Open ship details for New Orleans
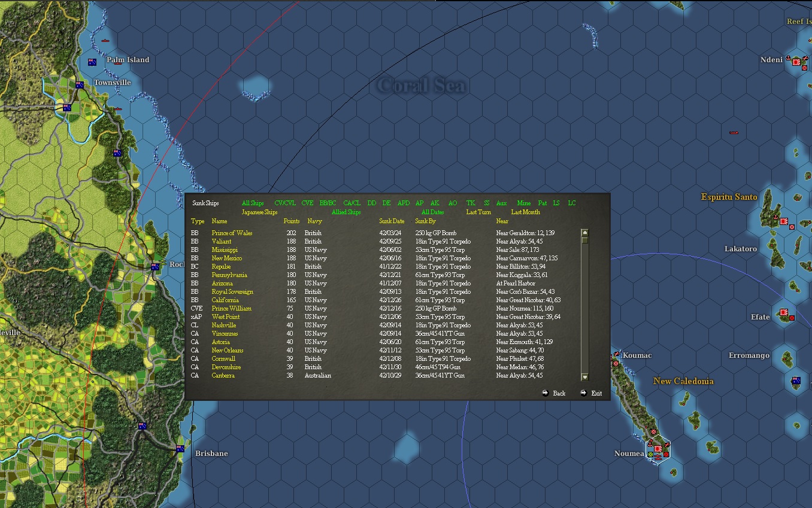812x508 pixels. (x=228, y=350)
